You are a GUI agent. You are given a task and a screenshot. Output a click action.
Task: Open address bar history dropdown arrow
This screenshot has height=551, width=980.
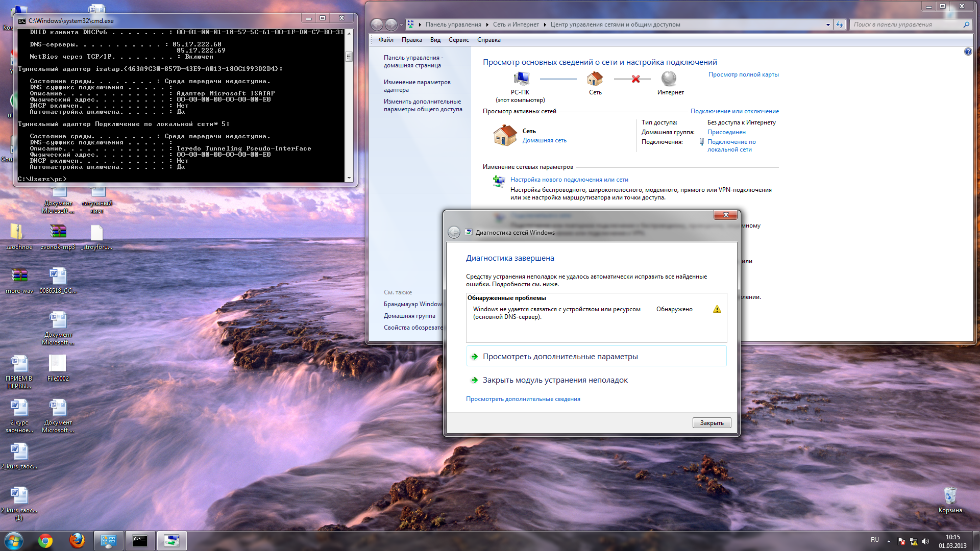(828, 24)
